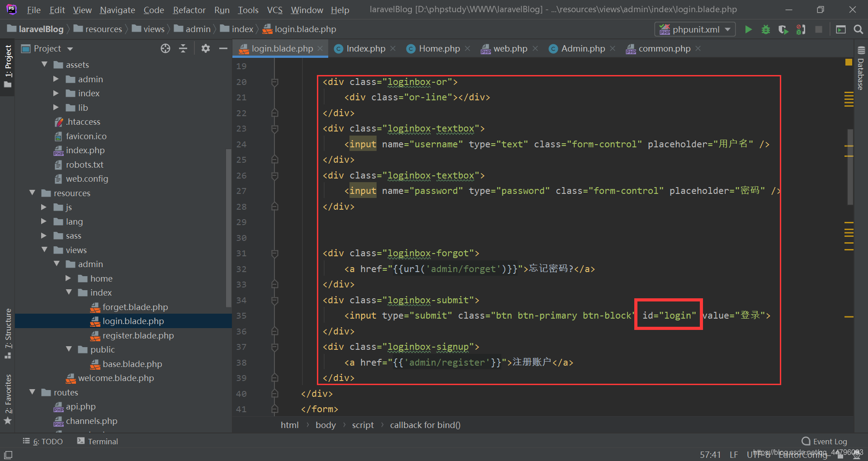Select welcome.blade.php in project tree

[x=116, y=378]
